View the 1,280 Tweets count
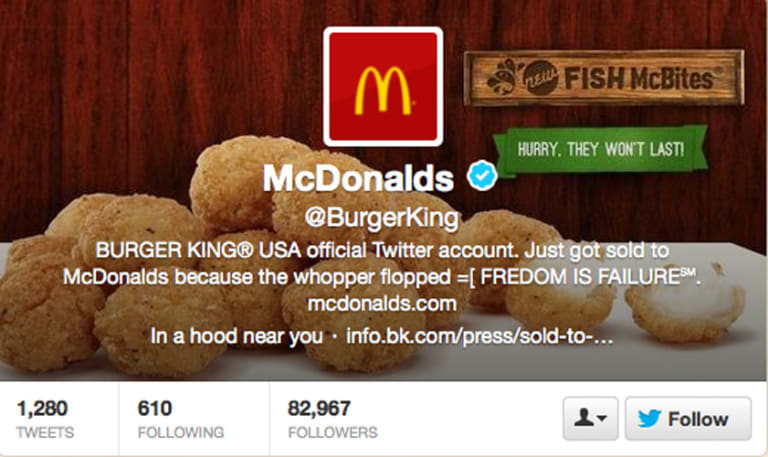Viewport: 768px width, 457px height. pyautogui.click(x=45, y=419)
